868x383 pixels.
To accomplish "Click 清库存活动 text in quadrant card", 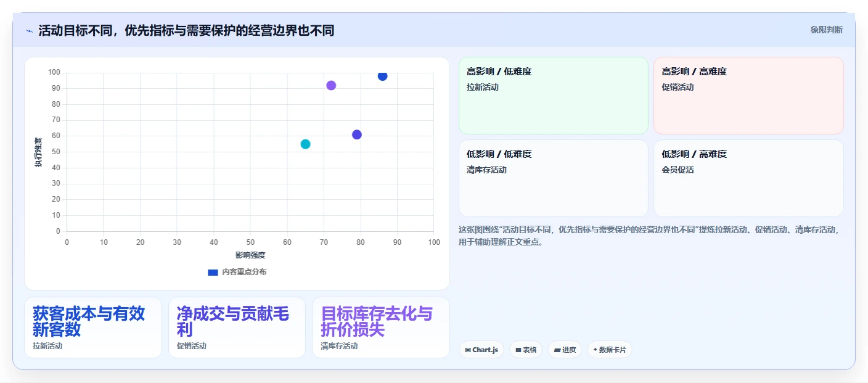I will tap(486, 170).
